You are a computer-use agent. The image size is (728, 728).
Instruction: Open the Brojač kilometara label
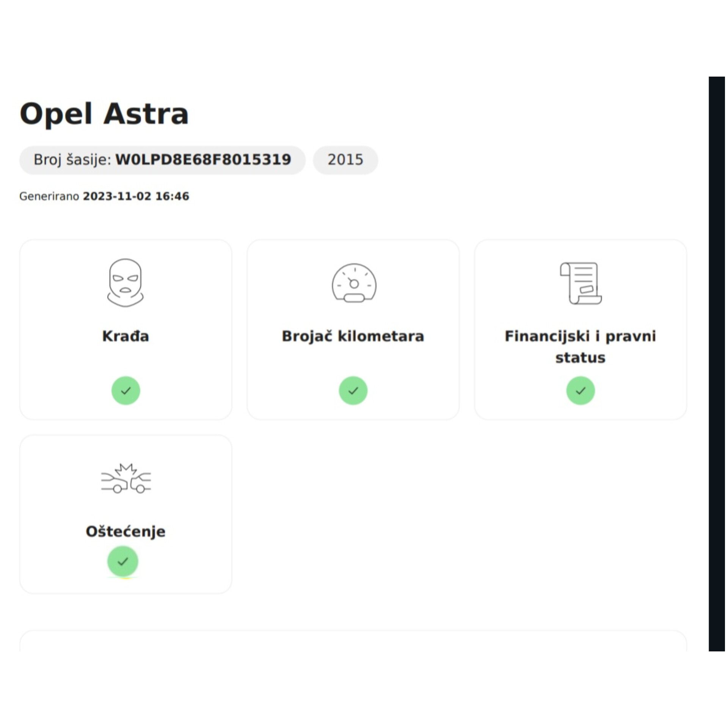coord(353,336)
